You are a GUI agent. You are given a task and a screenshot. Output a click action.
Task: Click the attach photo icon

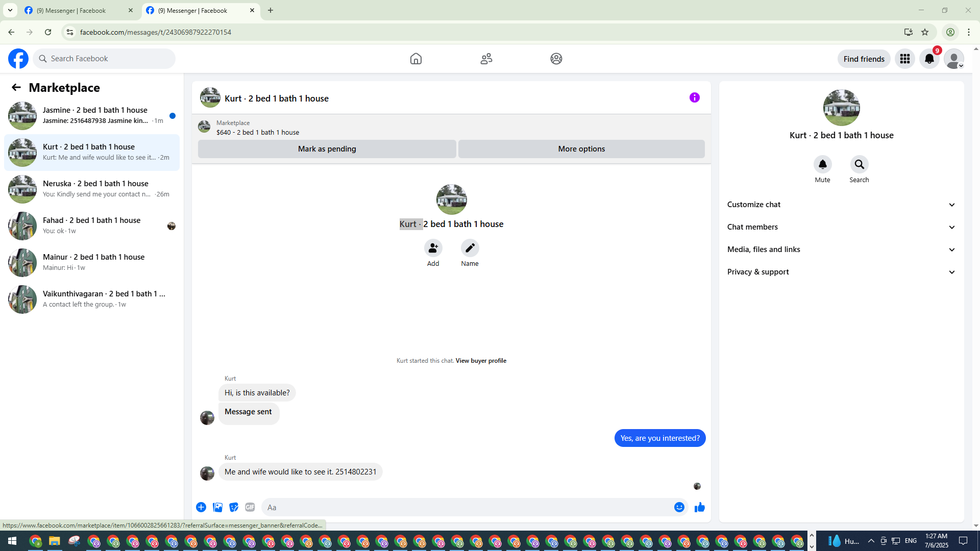217,507
